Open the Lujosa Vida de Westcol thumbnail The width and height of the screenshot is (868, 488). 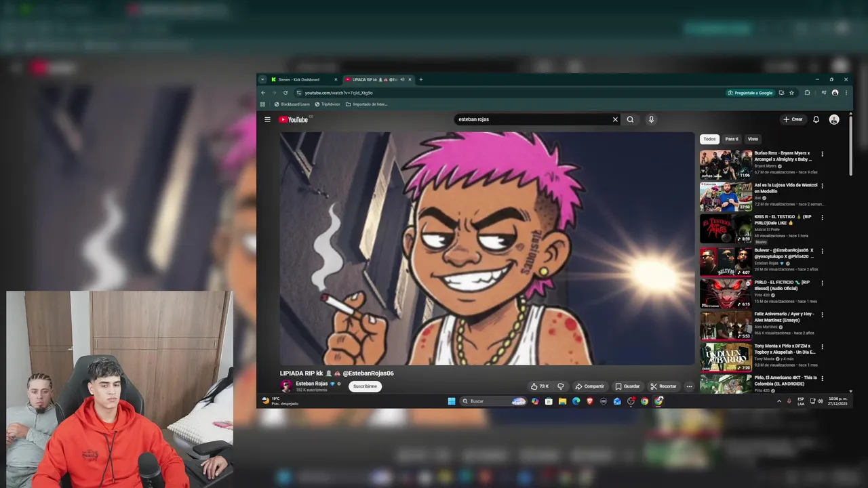click(x=726, y=197)
